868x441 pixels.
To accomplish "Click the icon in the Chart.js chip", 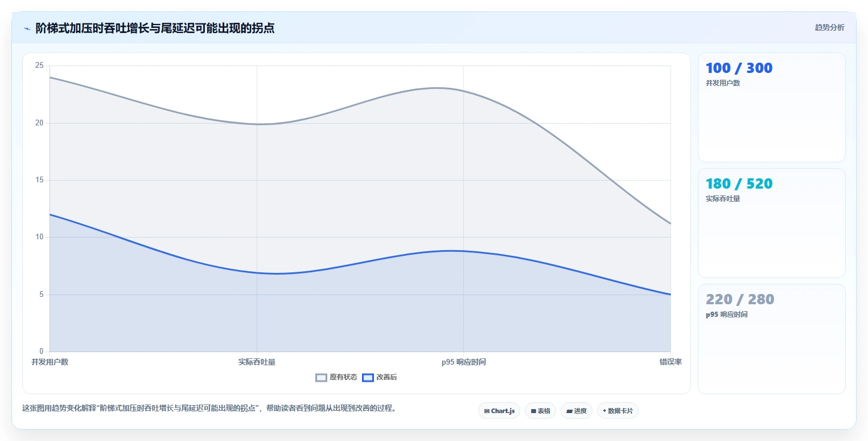I will click(487, 411).
